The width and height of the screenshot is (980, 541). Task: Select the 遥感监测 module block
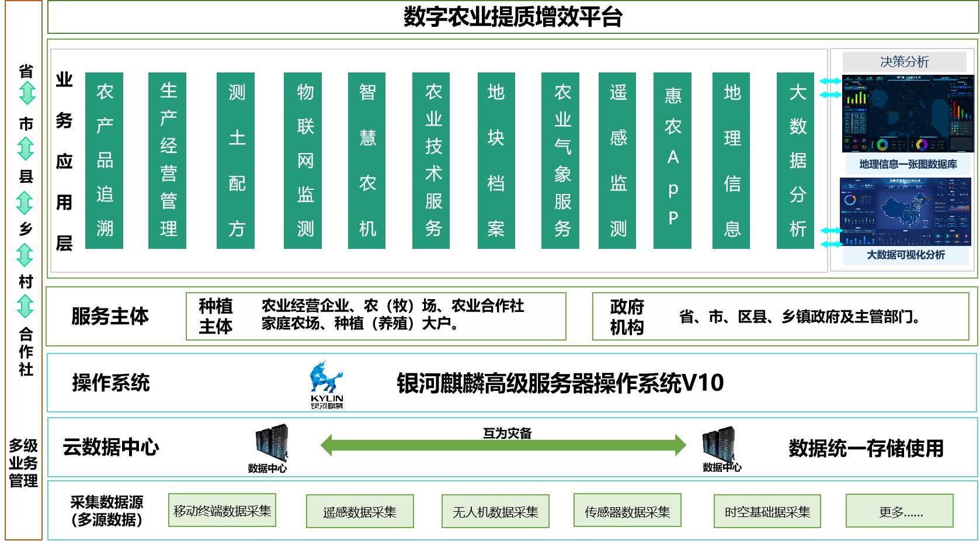click(x=617, y=161)
